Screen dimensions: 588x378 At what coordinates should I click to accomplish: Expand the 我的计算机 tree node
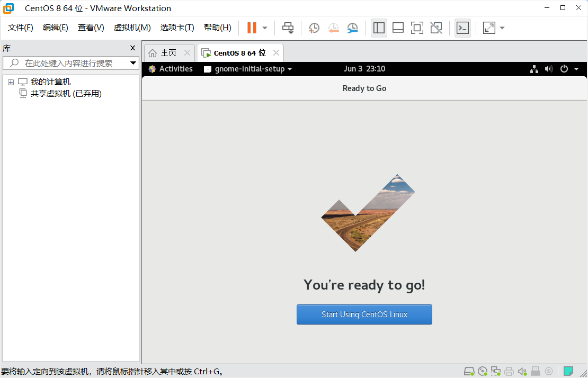pos(11,82)
